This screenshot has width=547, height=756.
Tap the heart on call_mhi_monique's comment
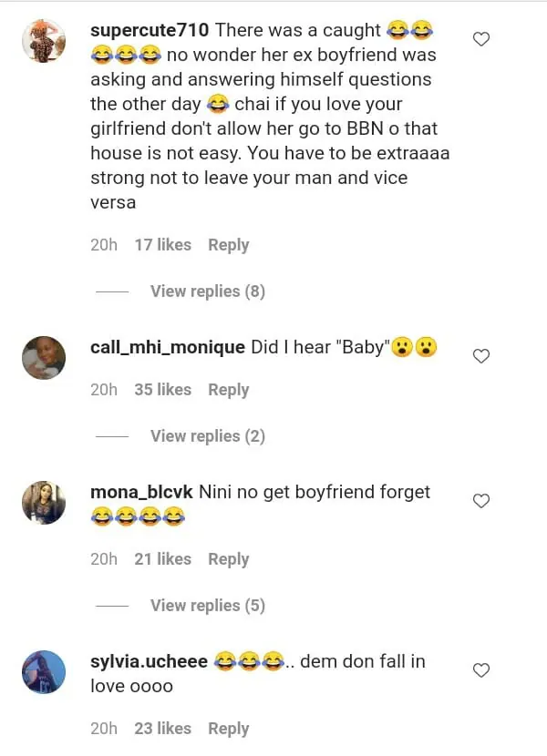(481, 355)
